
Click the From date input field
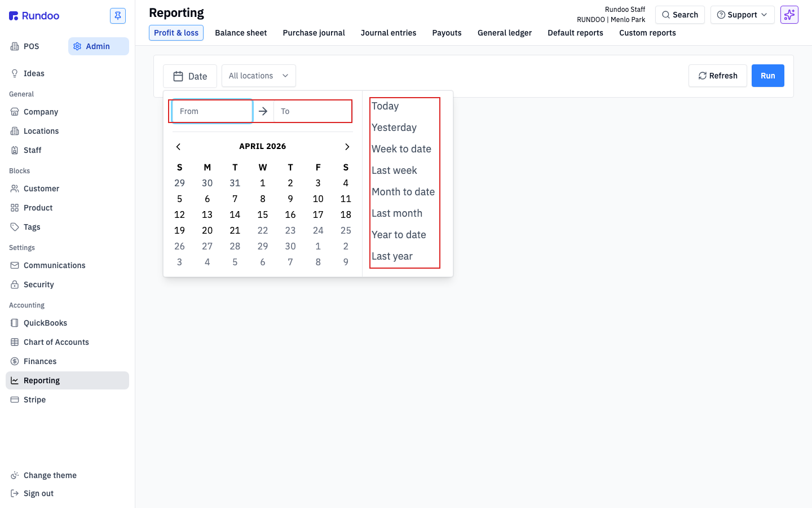(x=212, y=111)
